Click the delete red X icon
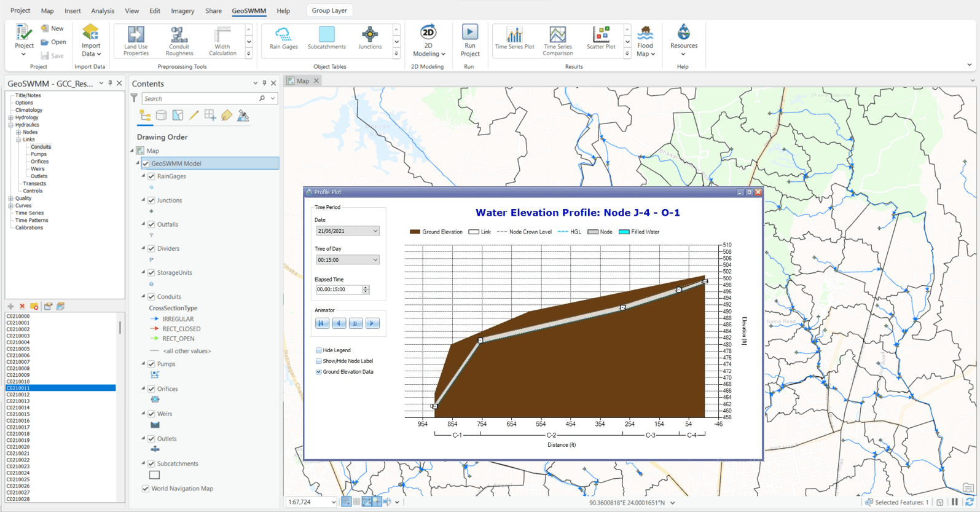Viewport: 980px width, 512px height. tap(22, 306)
